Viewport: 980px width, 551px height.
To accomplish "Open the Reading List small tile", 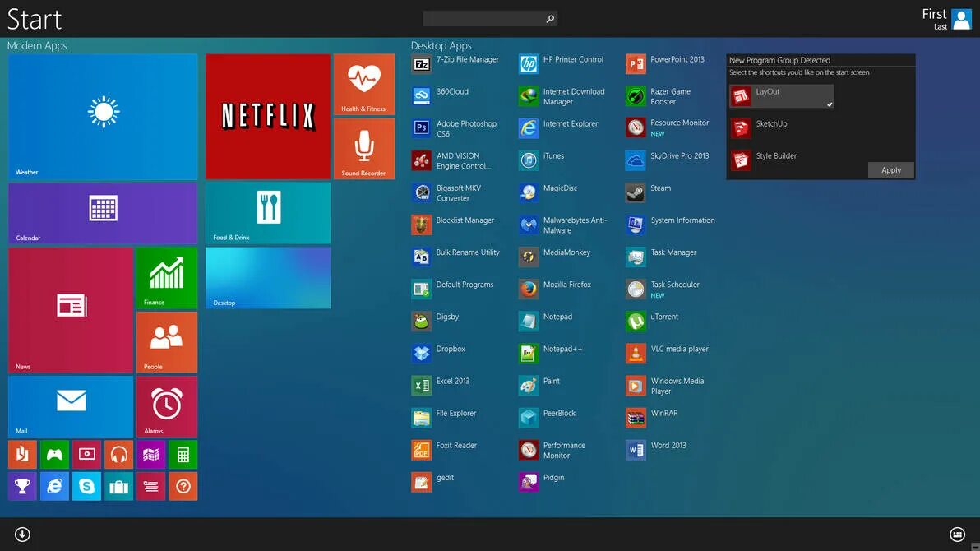I will point(150,487).
